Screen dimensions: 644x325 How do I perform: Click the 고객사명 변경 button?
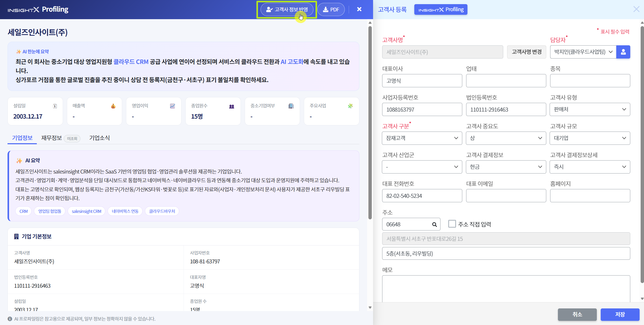pyautogui.click(x=527, y=52)
